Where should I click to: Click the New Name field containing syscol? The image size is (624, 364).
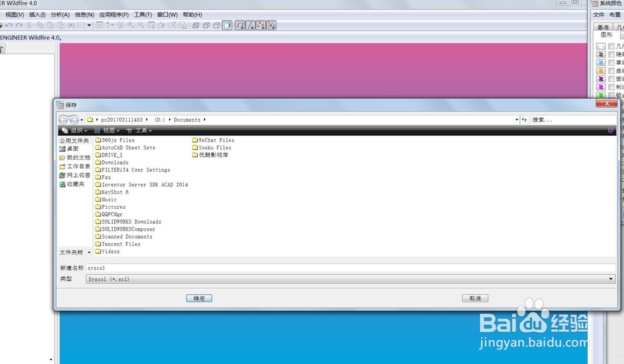[x=351, y=268]
